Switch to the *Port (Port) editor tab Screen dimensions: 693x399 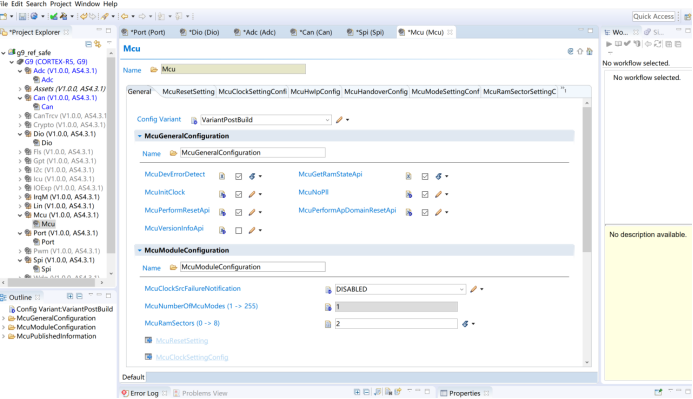[148, 32]
